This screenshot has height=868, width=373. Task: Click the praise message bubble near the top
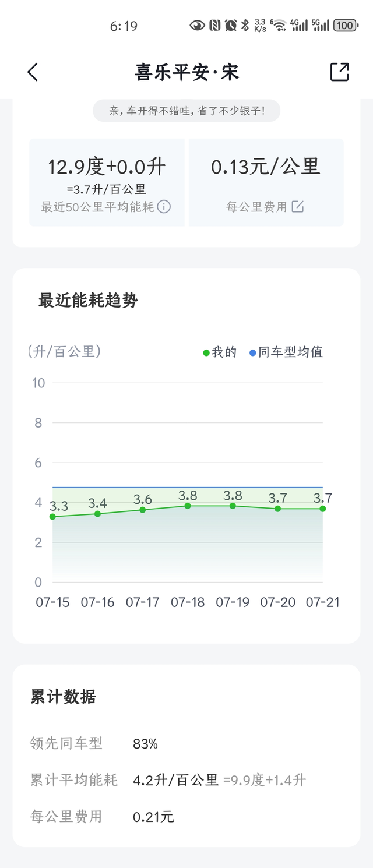point(186,110)
